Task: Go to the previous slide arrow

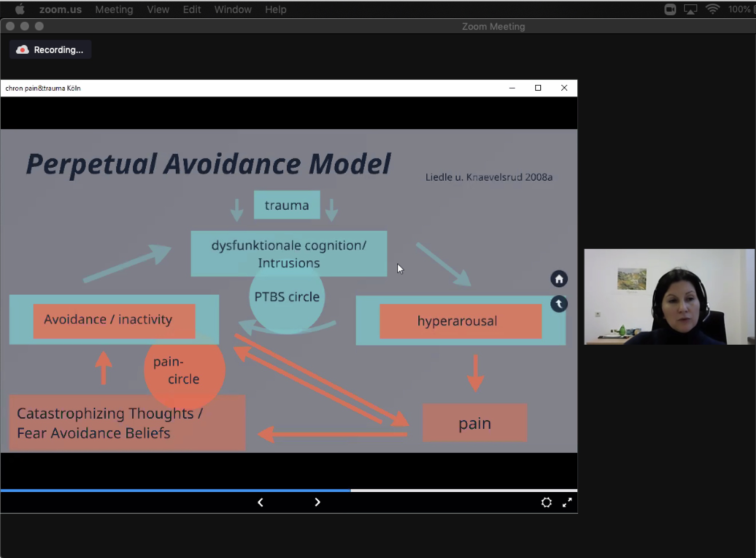Action: (x=260, y=502)
